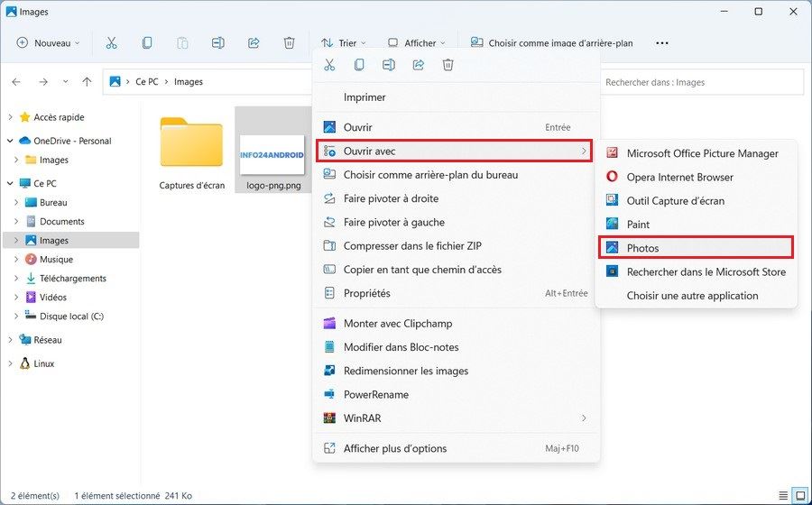
Task: Click the trash Delete icon atop the context menu
Action: (448, 65)
